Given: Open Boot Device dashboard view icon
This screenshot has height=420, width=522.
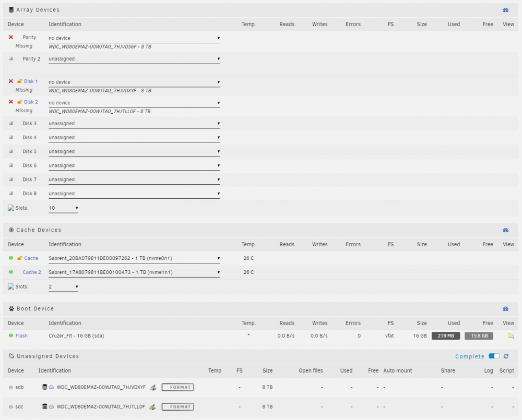Looking at the screenshot, I should (x=505, y=309).
